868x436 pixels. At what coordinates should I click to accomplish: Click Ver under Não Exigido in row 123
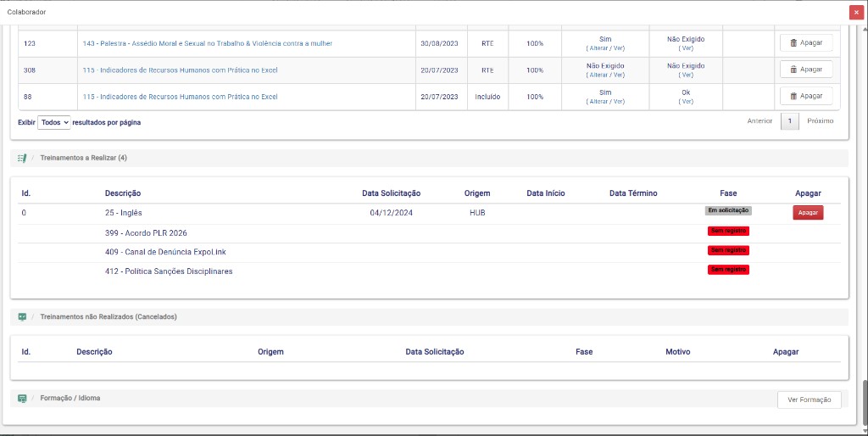[686, 48]
